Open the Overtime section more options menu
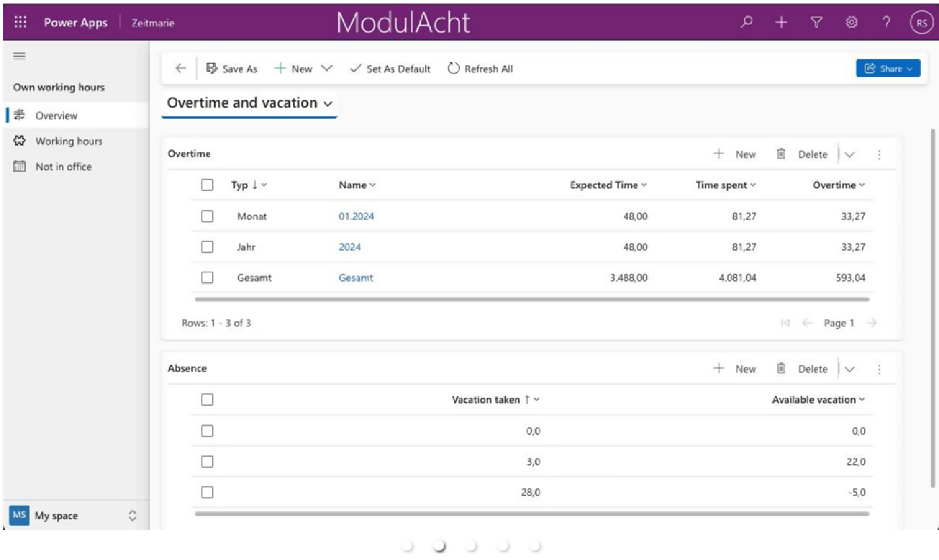 click(x=879, y=155)
